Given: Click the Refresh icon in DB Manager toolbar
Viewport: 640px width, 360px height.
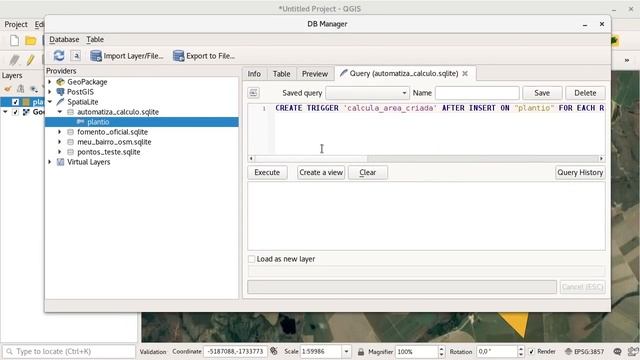Looking at the screenshot, I should point(59,56).
